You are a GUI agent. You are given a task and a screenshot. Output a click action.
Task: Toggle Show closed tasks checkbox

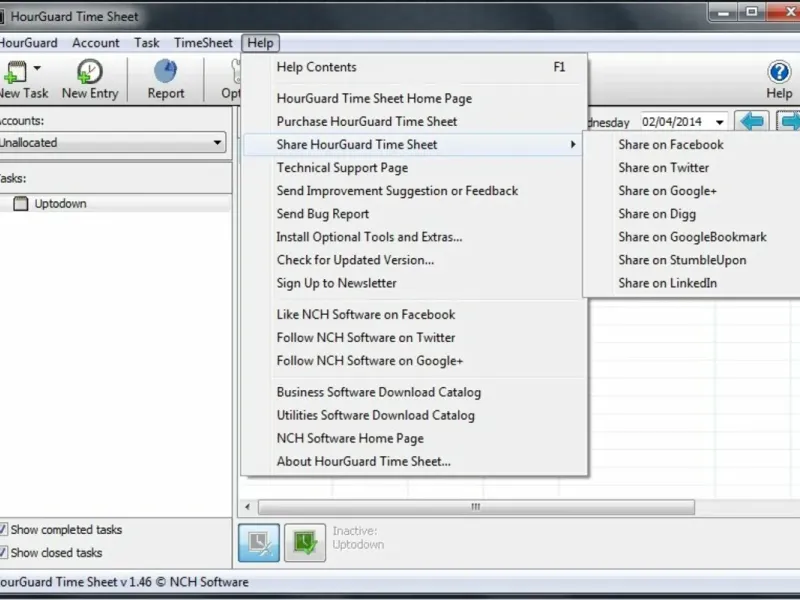[x=3, y=553]
